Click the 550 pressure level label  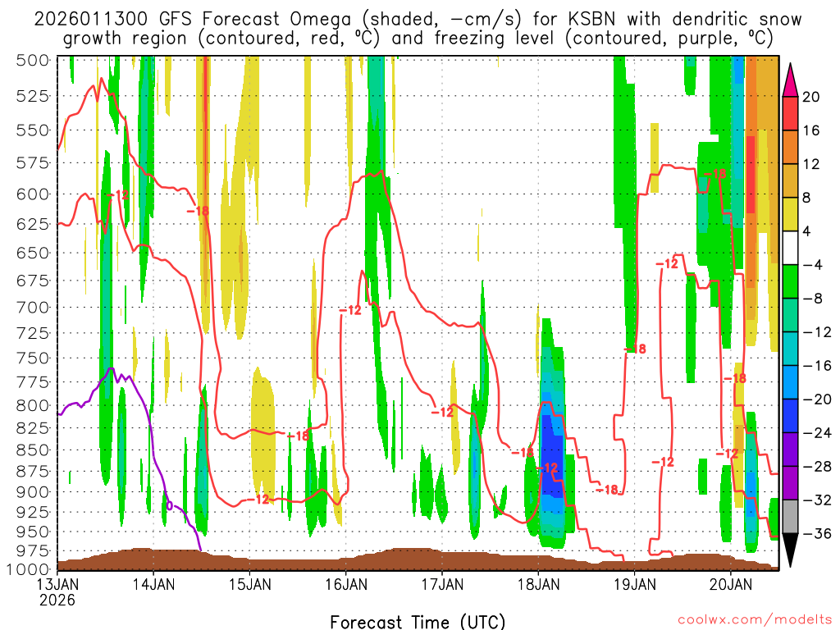pos(33,130)
